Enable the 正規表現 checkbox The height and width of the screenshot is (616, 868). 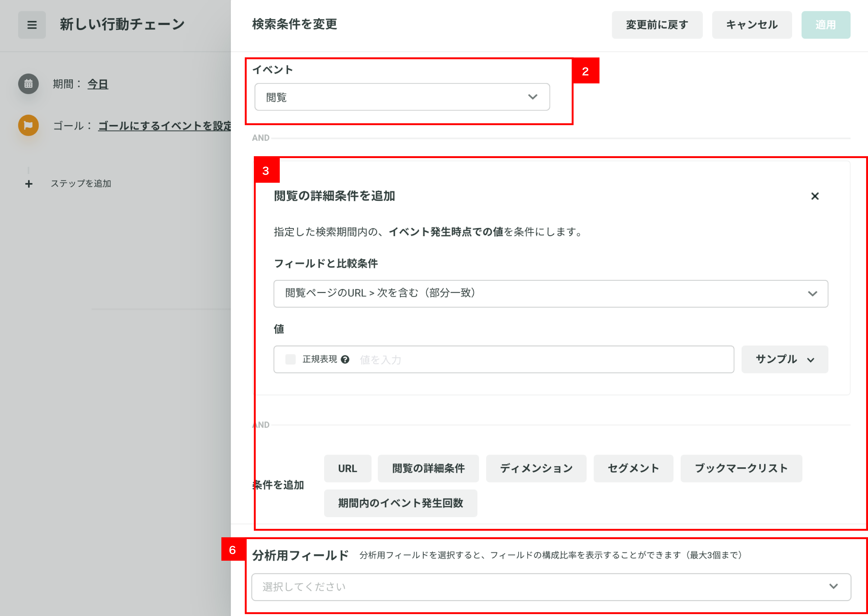click(290, 359)
